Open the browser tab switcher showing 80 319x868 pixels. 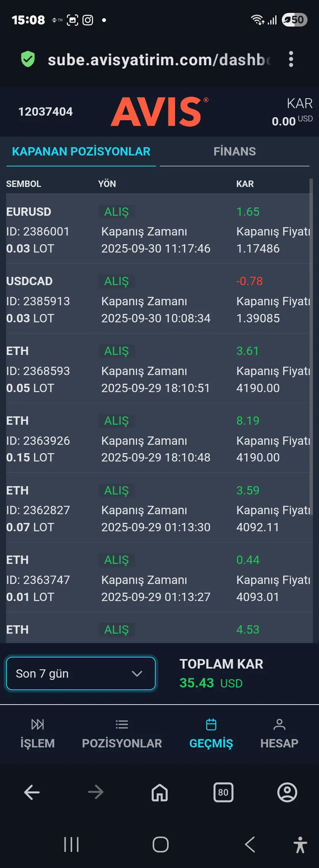click(223, 792)
